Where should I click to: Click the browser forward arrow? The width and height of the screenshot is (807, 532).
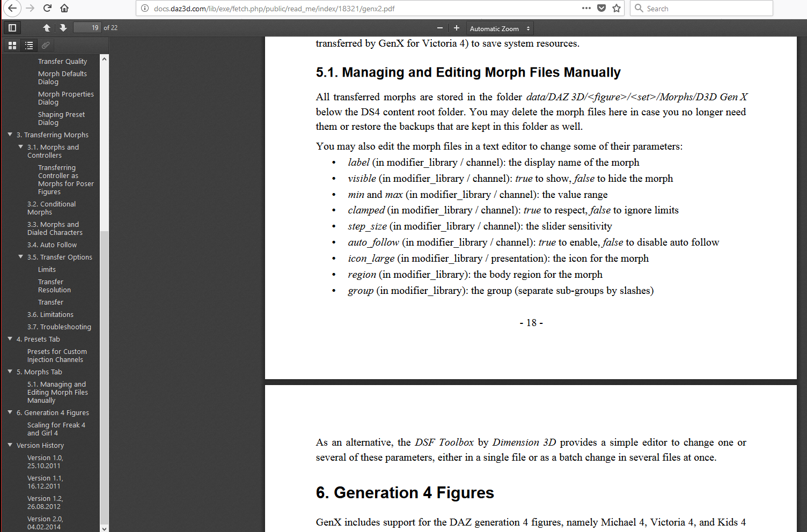pos(30,8)
